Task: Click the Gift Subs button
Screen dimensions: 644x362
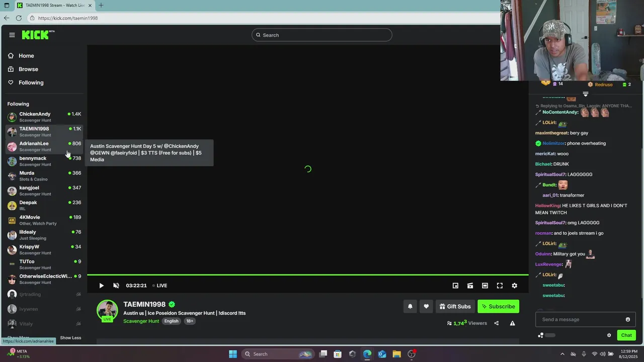Action: pos(455,306)
